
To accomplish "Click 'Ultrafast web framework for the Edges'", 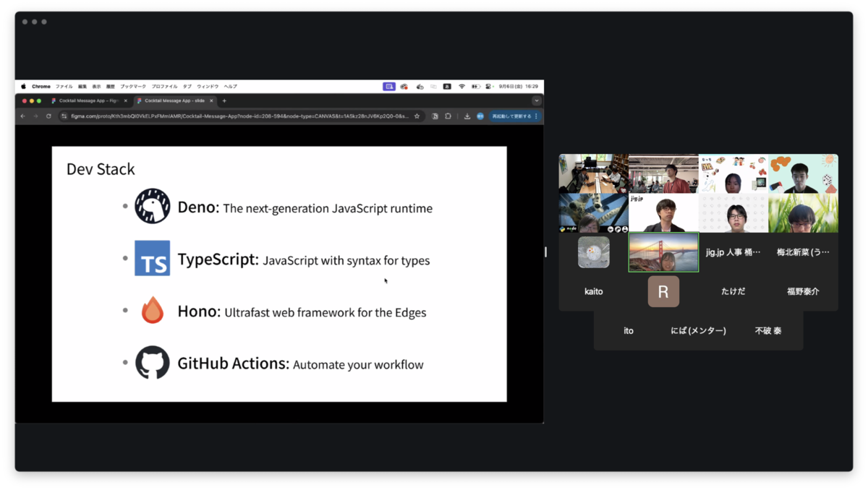I will (325, 313).
